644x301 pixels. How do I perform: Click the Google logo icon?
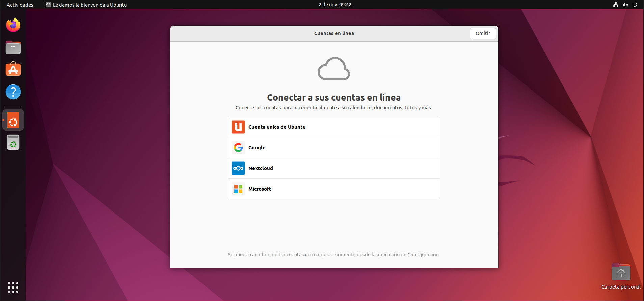click(238, 148)
